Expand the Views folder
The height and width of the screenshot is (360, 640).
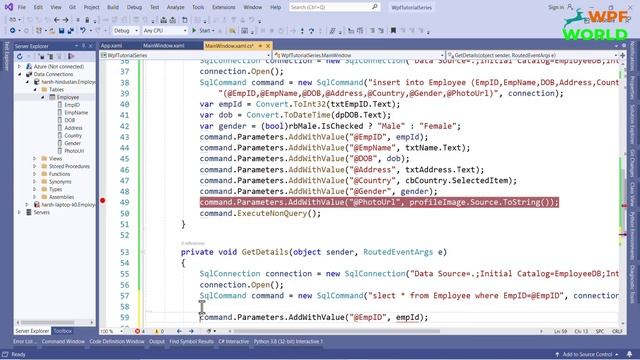point(35,159)
